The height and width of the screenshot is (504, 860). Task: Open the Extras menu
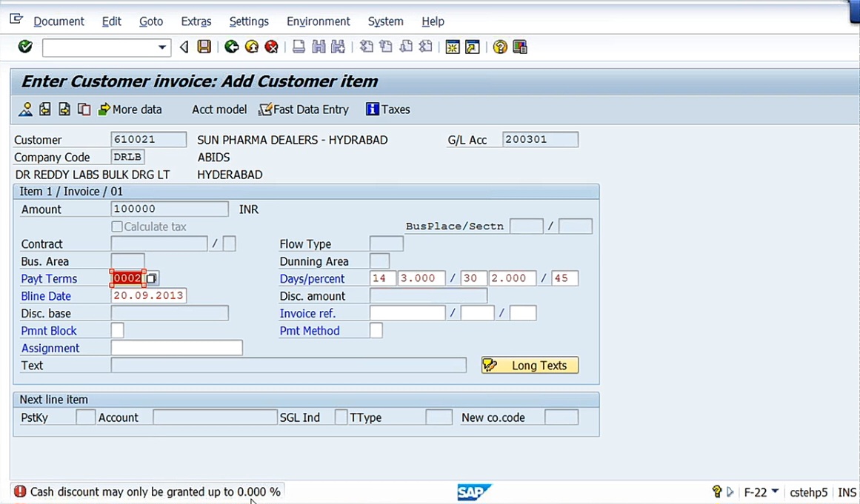coord(196,21)
